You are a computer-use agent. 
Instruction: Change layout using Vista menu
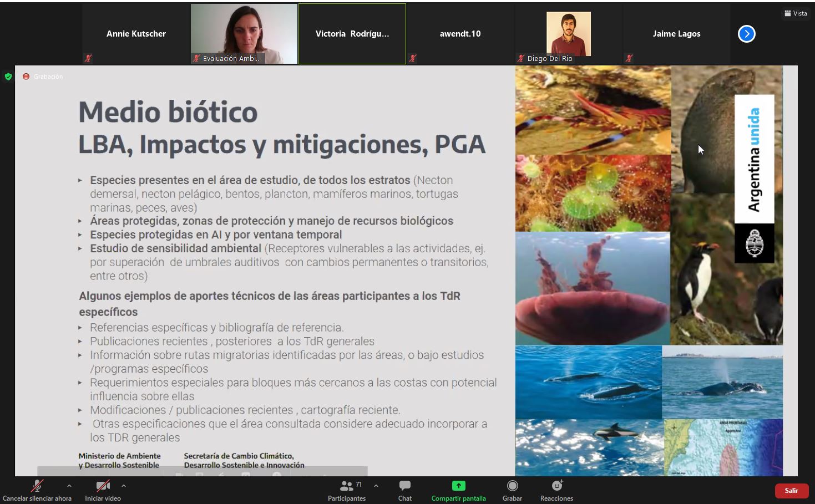coord(796,13)
